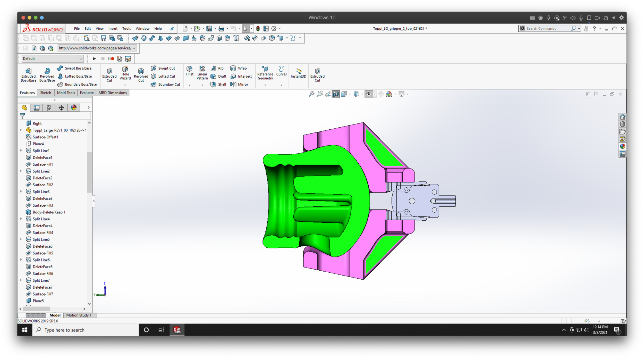Open the Options gear icon
This screenshot has height=359, width=644.
pyautogui.click(x=274, y=28)
